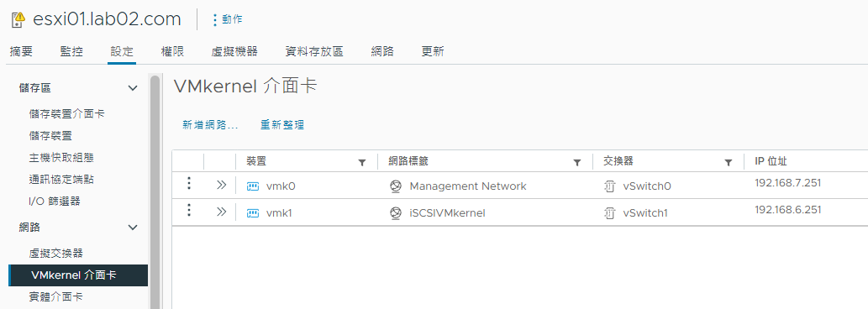Click the iSCSIVMkernel port group icon
Screen dimensions: 868x309
click(395, 212)
